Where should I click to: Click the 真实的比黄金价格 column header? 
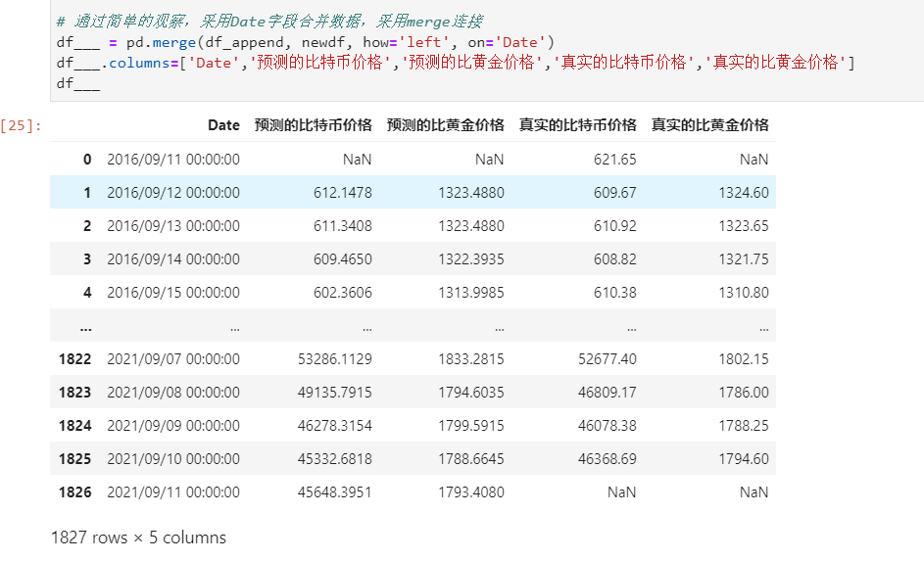pyautogui.click(x=709, y=125)
